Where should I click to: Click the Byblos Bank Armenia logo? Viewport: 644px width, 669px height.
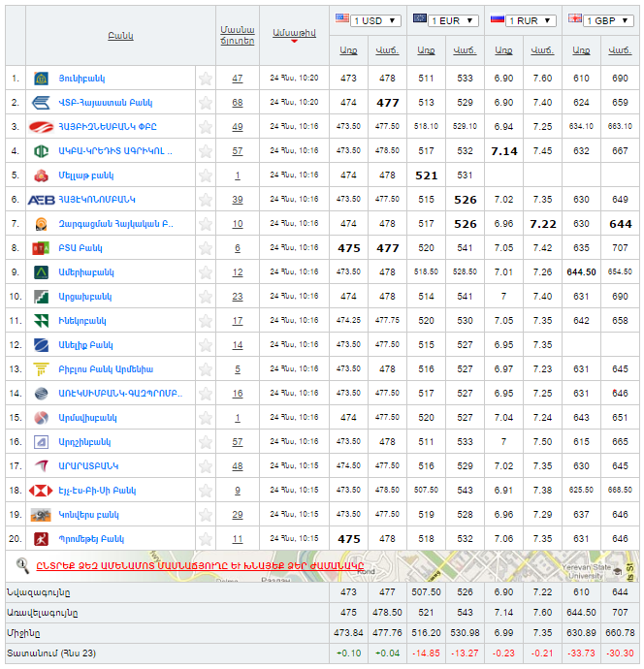click(x=41, y=369)
